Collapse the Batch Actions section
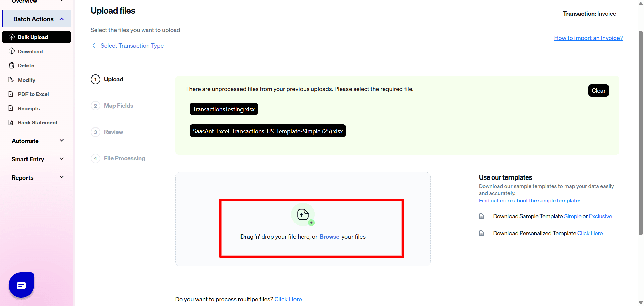Image resolution: width=644 pixels, height=306 pixels. tap(62, 19)
